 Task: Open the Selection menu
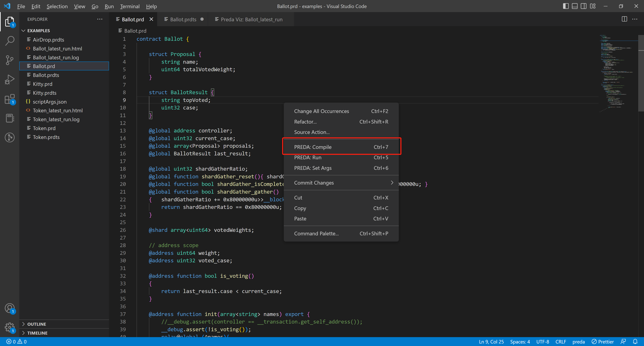click(x=57, y=6)
